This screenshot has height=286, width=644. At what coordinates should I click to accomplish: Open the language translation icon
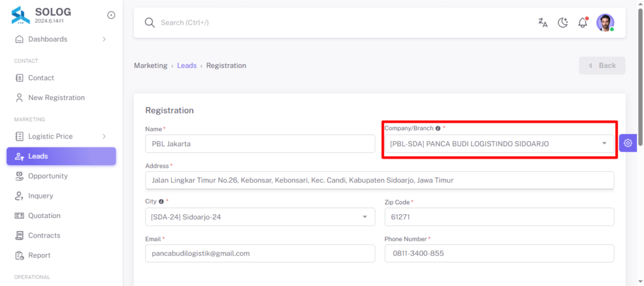[x=543, y=23]
